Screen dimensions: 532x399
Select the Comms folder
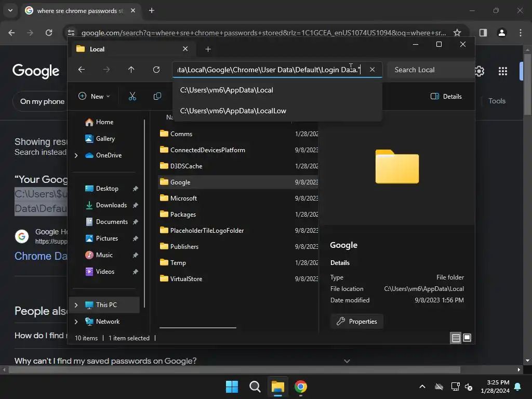coord(238,134)
